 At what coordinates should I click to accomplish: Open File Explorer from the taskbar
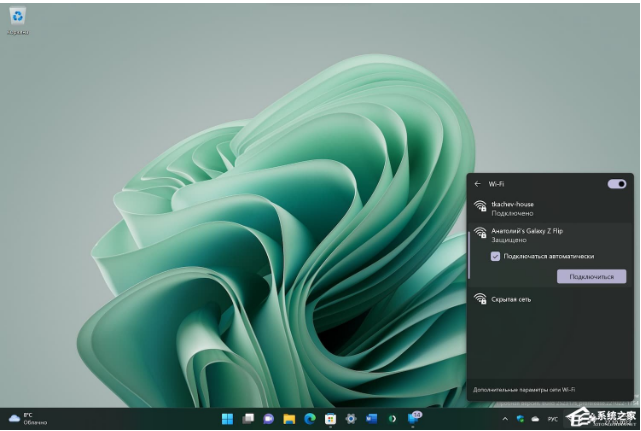tap(289, 418)
